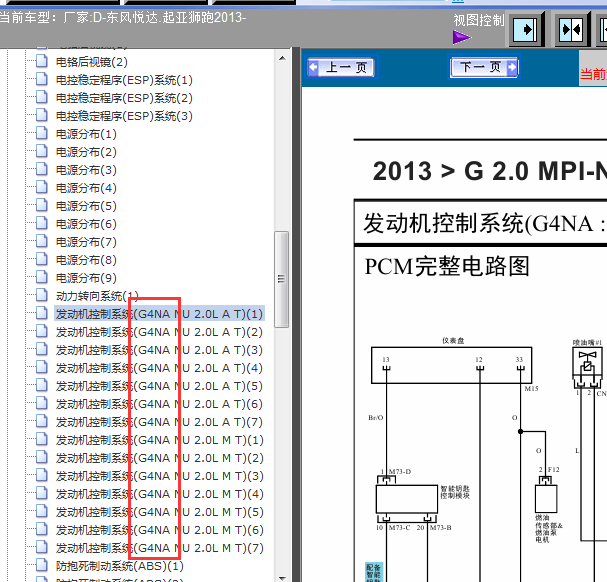The image size is (607, 582).
Task: Click the view control center-split icon
Action: [571, 29]
